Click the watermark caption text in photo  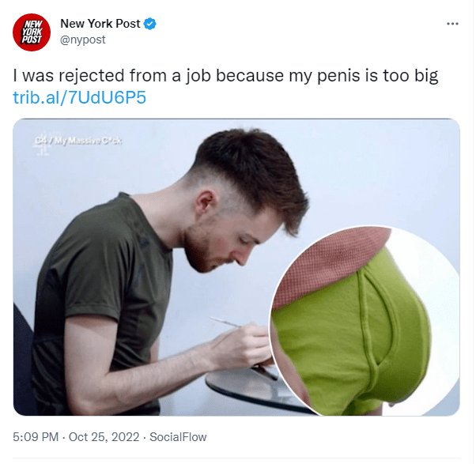[86, 141]
